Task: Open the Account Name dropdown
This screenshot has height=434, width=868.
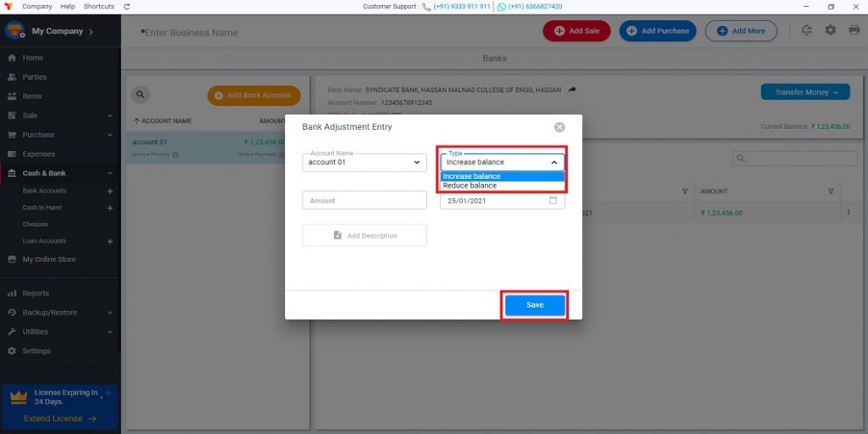Action: 364,162
